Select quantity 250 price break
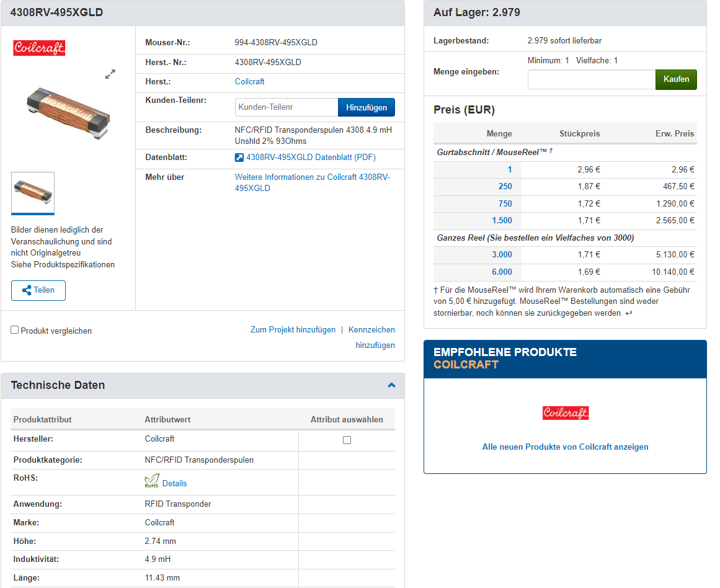The height and width of the screenshot is (588, 720). click(x=505, y=187)
